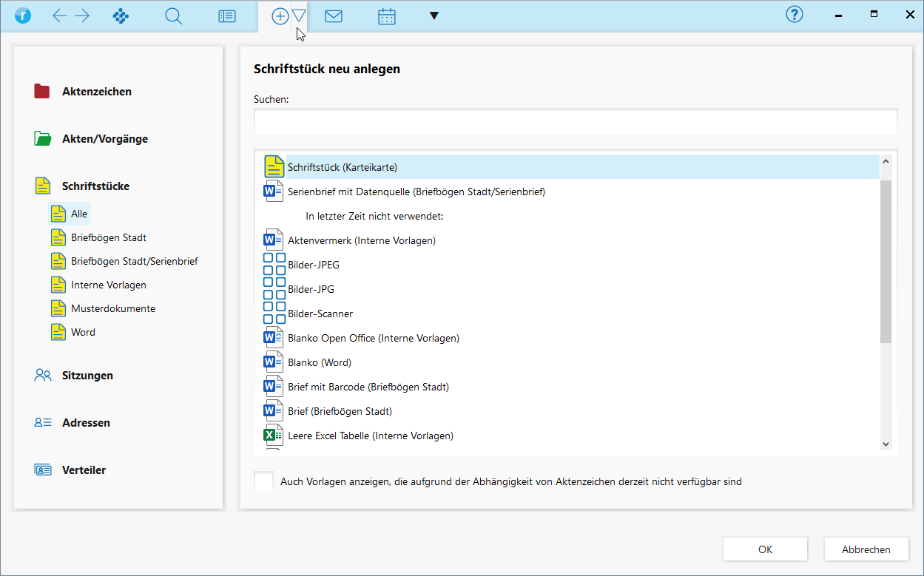This screenshot has width=924, height=576.
Task: Click into the Suchen search field
Action: [575, 121]
